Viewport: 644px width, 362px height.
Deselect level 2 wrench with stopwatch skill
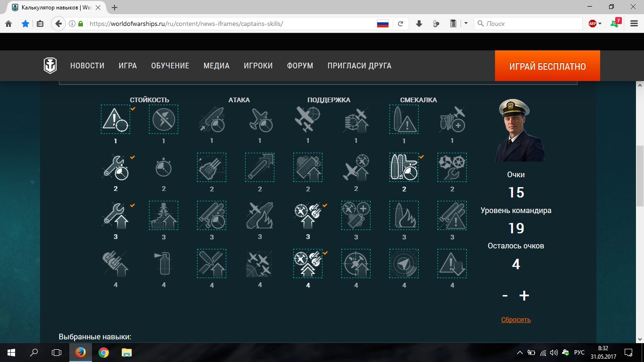[116, 167]
